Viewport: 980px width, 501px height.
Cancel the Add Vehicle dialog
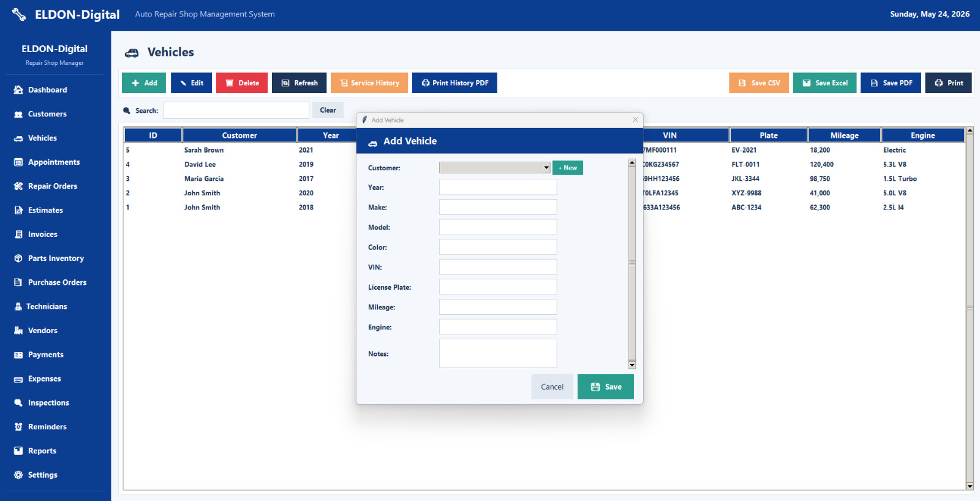[552, 387]
